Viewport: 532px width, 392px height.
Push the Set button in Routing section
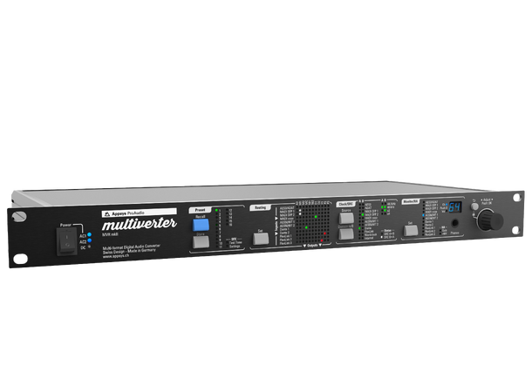pos(261,239)
